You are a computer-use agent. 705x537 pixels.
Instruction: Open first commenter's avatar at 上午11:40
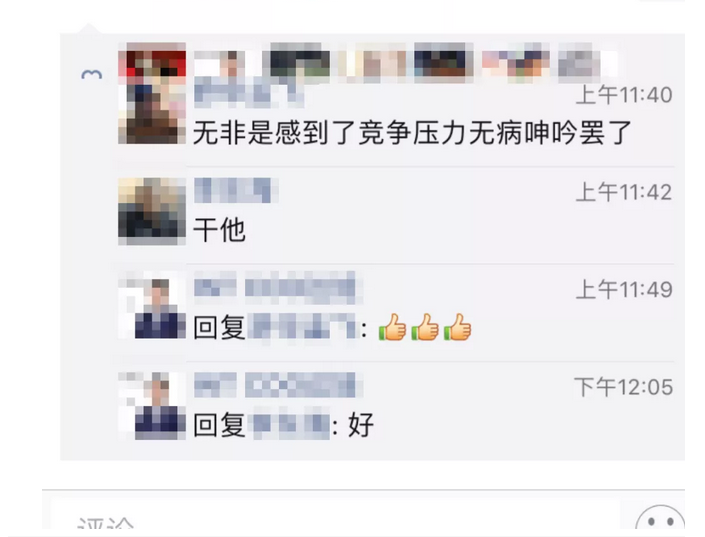tap(152, 110)
